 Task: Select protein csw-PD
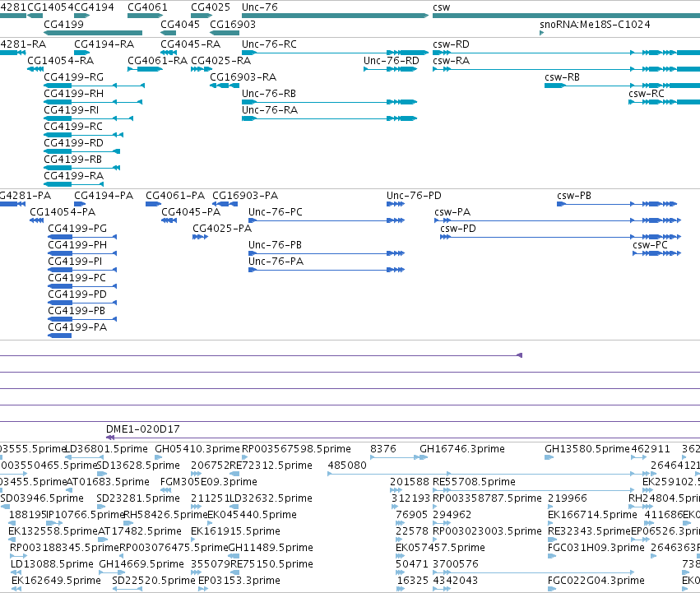click(458, 229)
